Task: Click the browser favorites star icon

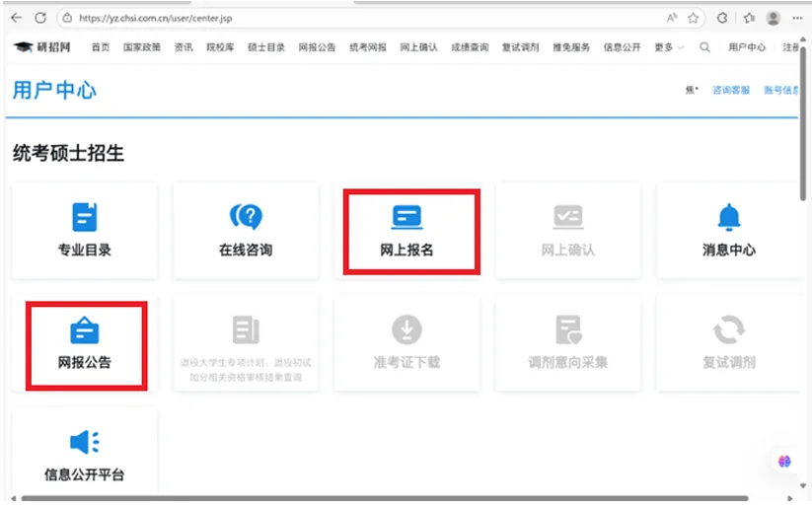Action: (694, 18)
